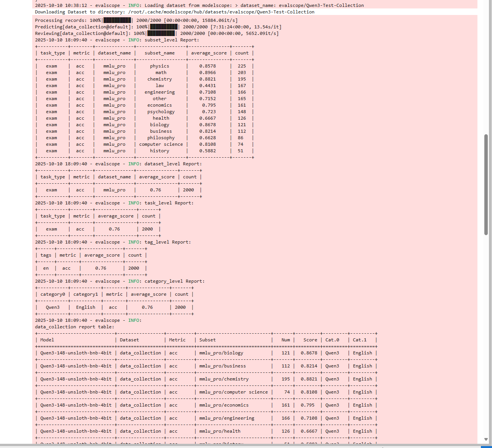492x448 pixels.
Task: Click the 'Num' column header
Action: pos(286,340)
